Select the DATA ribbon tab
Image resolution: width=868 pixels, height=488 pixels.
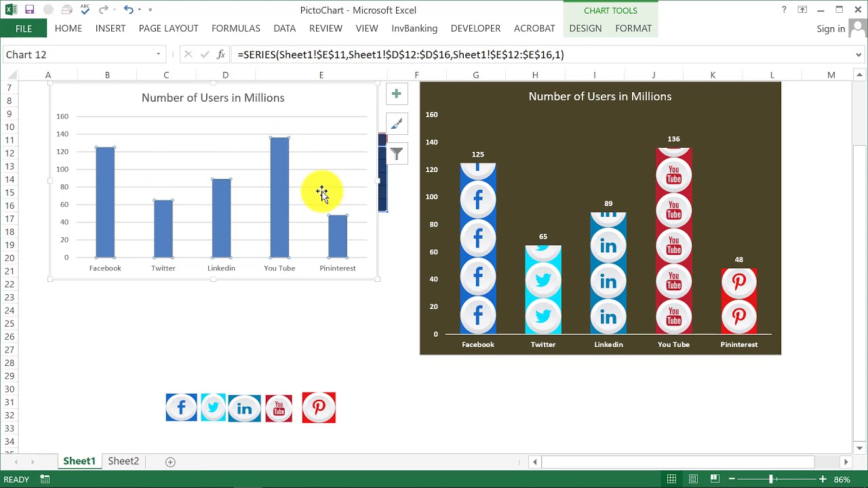click(x=285, y=28)
